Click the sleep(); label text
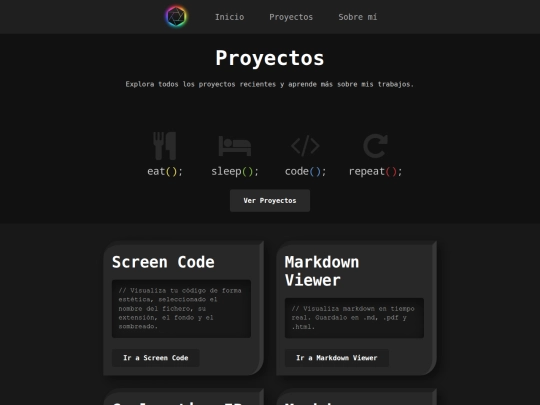540x405 pixels. click(x=235, y=171)
